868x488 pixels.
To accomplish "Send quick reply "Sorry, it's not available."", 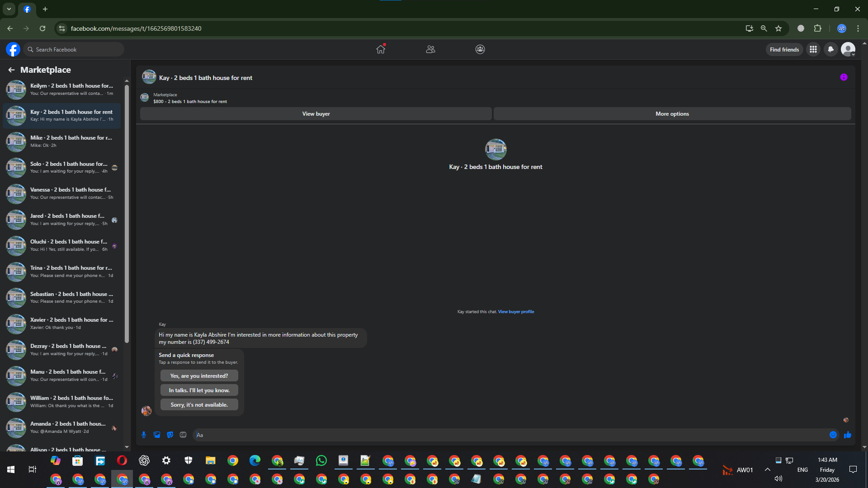I will 199,405.
